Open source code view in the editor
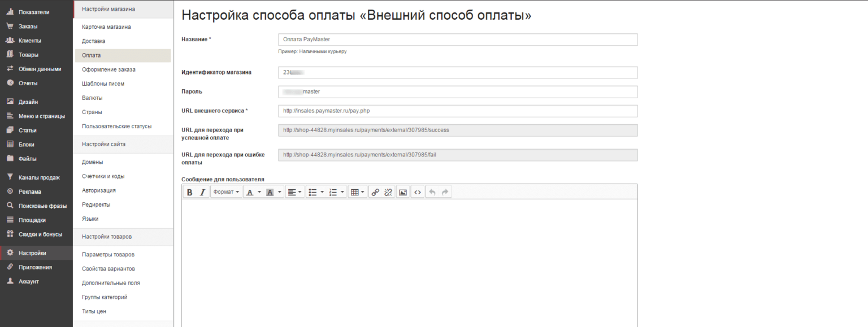Screen dimensions: 868x327 tap(418, 192)
